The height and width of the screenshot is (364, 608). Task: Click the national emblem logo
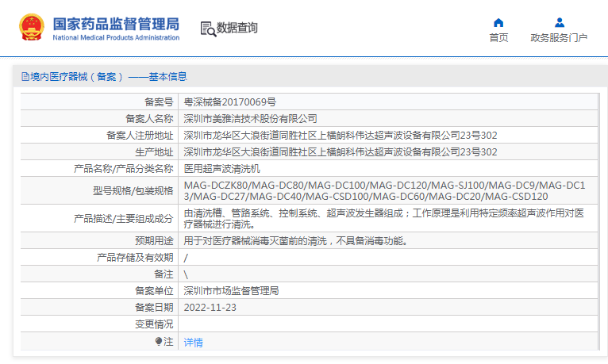pyautogui.click(x=32, y=27)
